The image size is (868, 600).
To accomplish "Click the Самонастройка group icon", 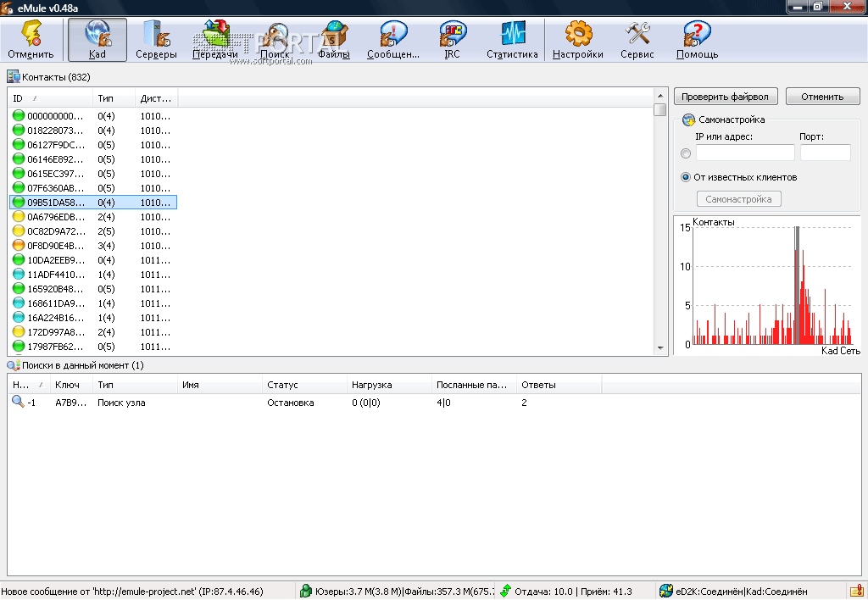I will (x=688, y=119).
